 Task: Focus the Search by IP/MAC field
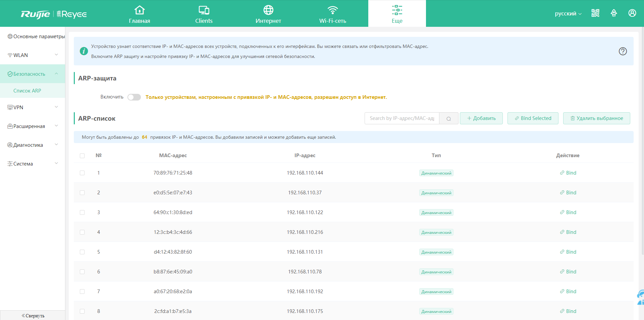[402, 118]
